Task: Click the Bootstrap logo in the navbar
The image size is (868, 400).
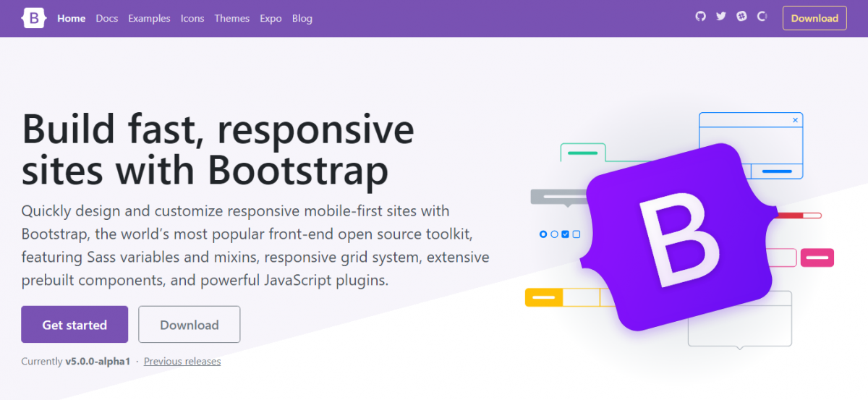Action: click(x=34, y=18)
